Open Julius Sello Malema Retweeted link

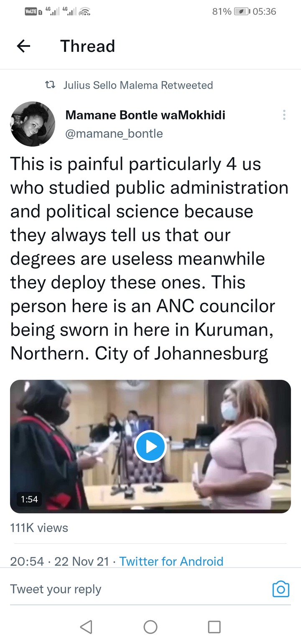tap(138, 85)
